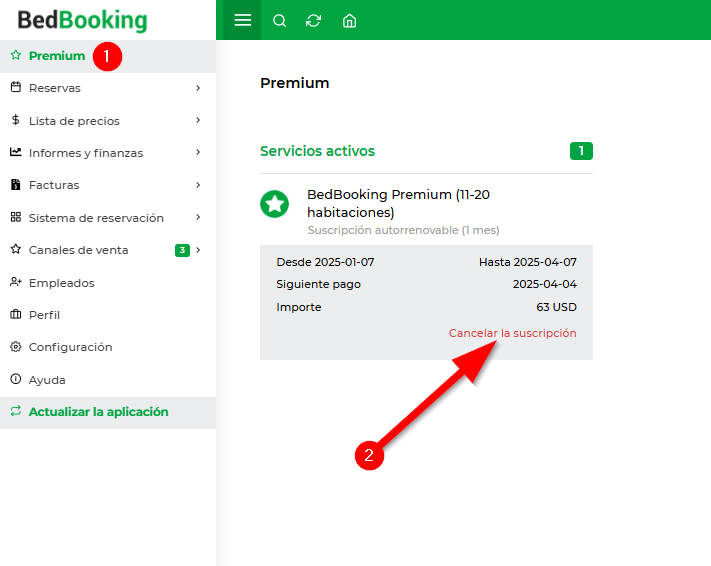Open Sistema de reservación menu item
This screenshot has height=566, width=711.
108,218
